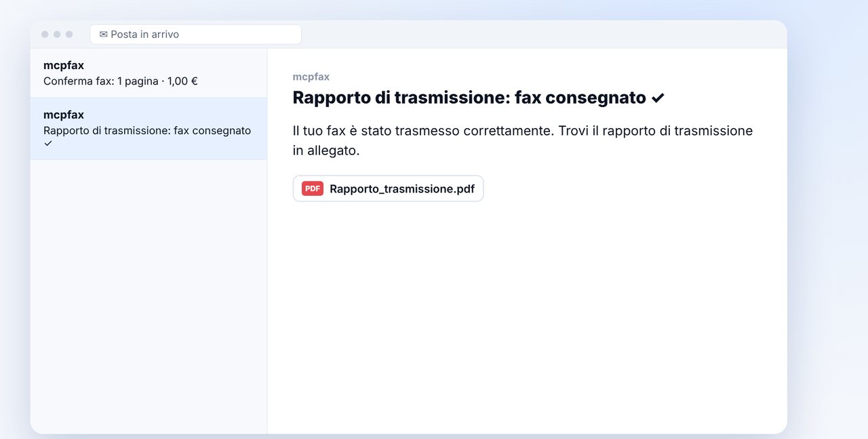Screen dimensions: 868x439
Task: Click the red PDF file icon
Action: tap(313, 188)
